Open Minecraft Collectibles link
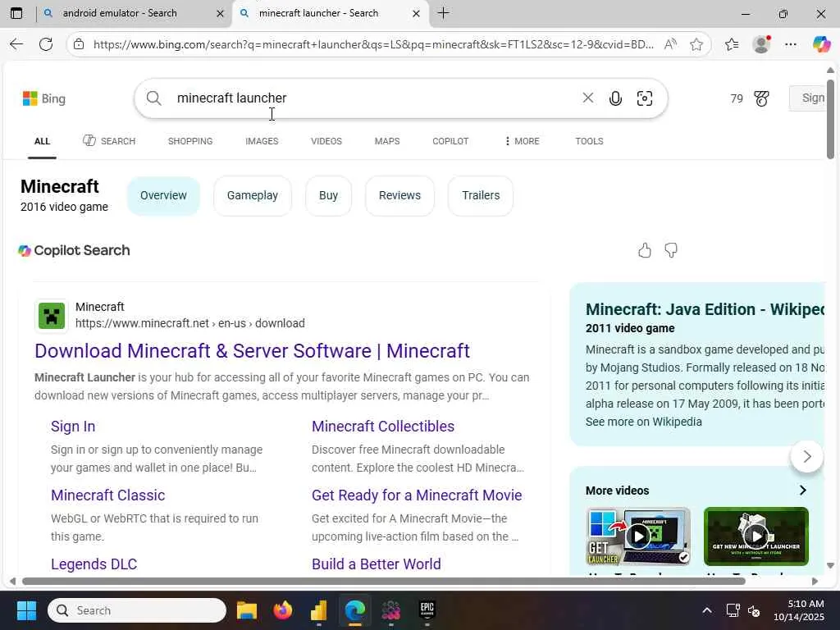The height and width of the screenshot is (630, 840). 383,427
